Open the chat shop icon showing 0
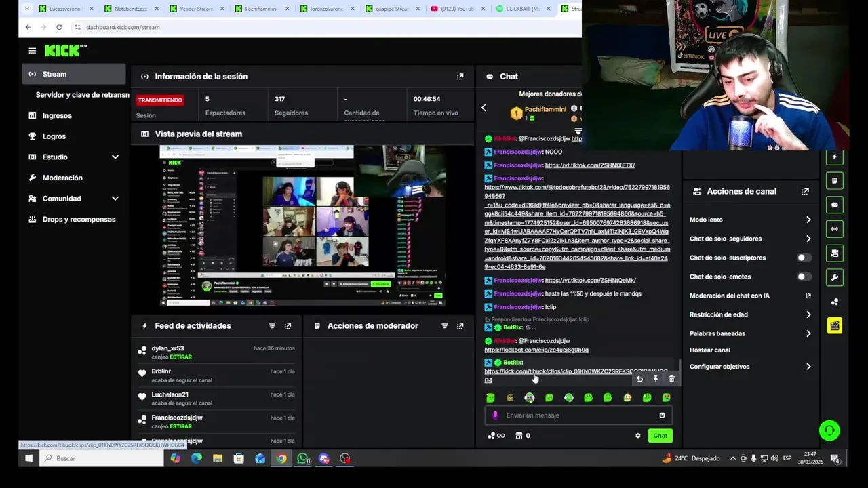Image resolution: width=868 pixels, height=488 pixels. pyautogui.click(x=522, y=436)
